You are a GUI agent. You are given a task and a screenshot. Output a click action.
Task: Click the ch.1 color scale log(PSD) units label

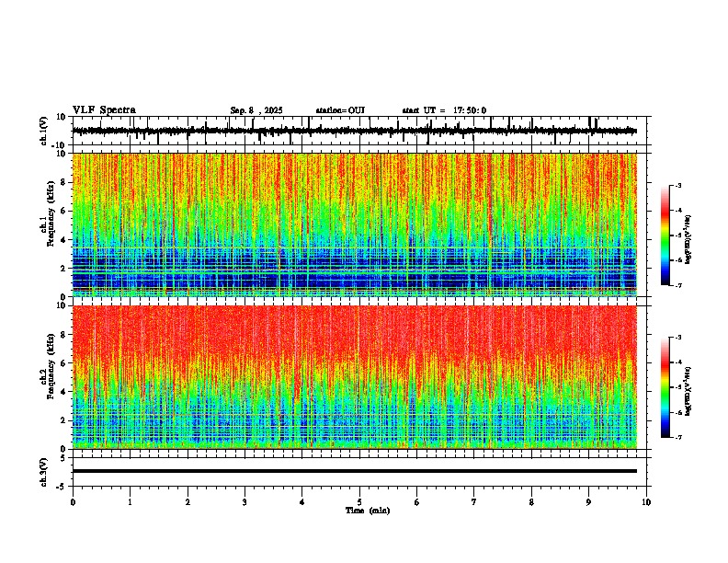[688, 240]
